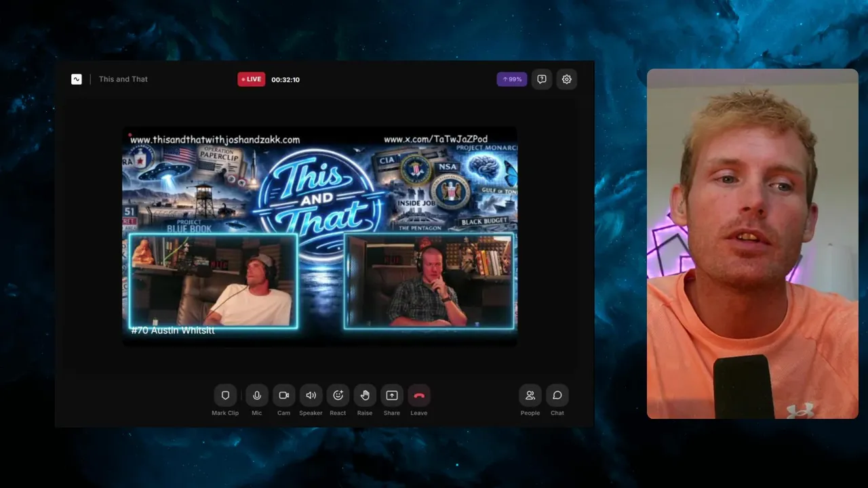Toggle the Speaker audio button
Image resolution: width=868 pixels, height=488 pixels.
pos(311,395)
